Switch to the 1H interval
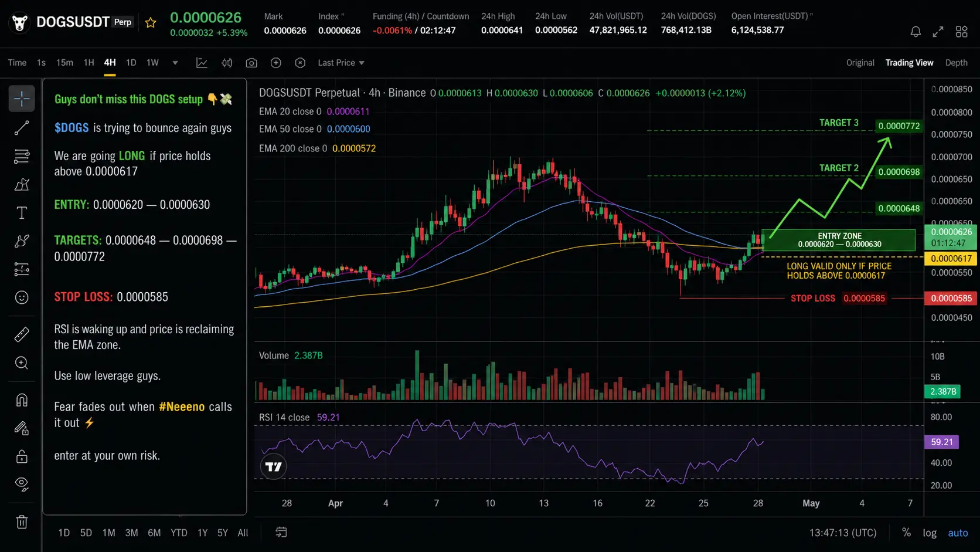Screen dimensions: 980x552 pyautogui.click(x=89, y=63)
